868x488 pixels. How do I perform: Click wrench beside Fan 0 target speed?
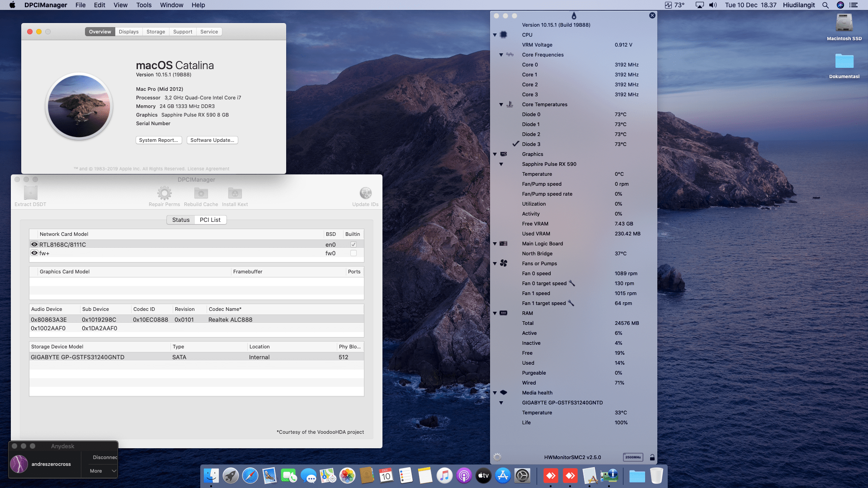(x=572, y=283)
